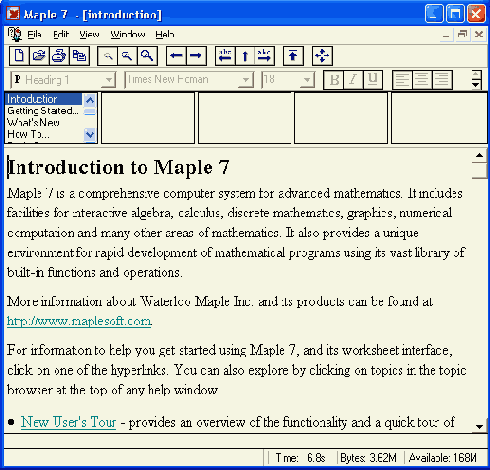Click the Available 168M status entry

[443, 458]
